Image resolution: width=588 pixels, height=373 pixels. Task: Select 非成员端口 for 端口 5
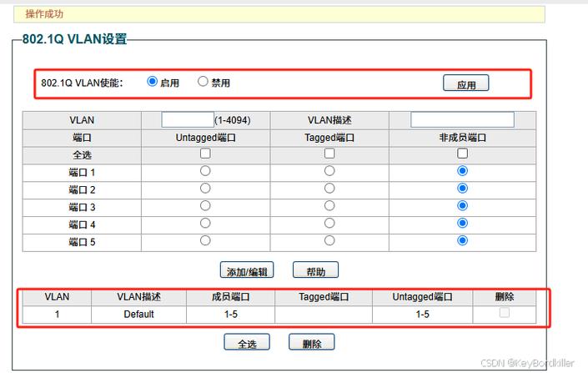point(463,240)
